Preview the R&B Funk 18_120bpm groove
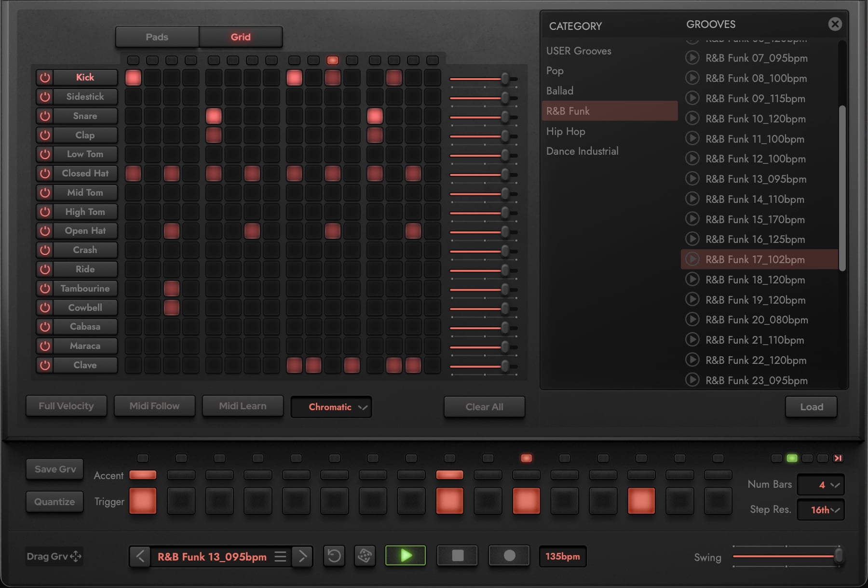Image resolution: width=868 pixels, height=588 pixels. (692, 280)
